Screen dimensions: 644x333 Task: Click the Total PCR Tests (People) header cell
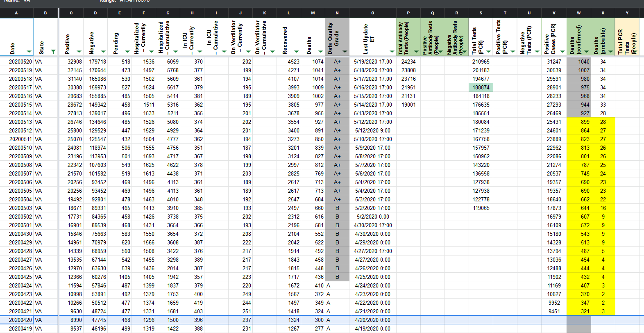pyautogui.click(x=627, y=37)
